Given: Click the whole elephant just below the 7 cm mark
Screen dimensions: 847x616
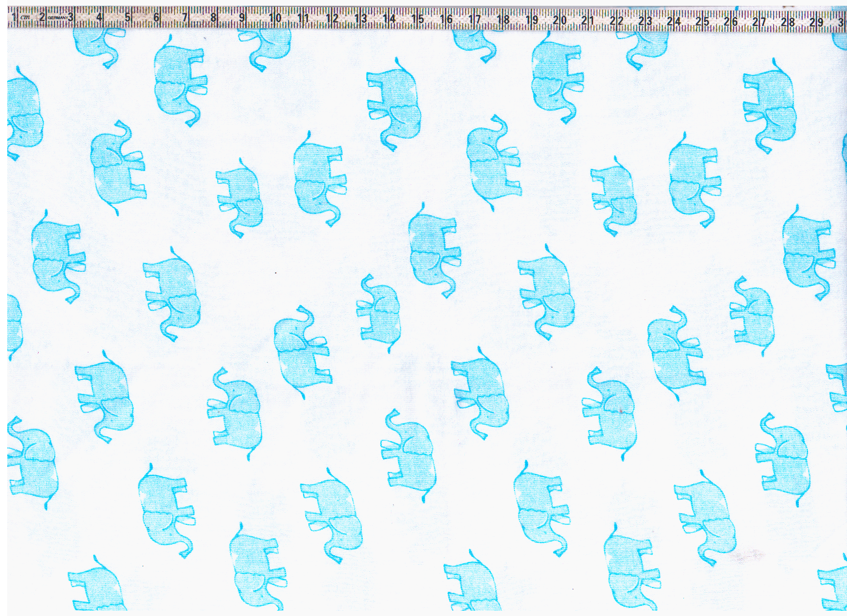Looking at the screenshot, I should pyautogui.click(x=179, y=81).
